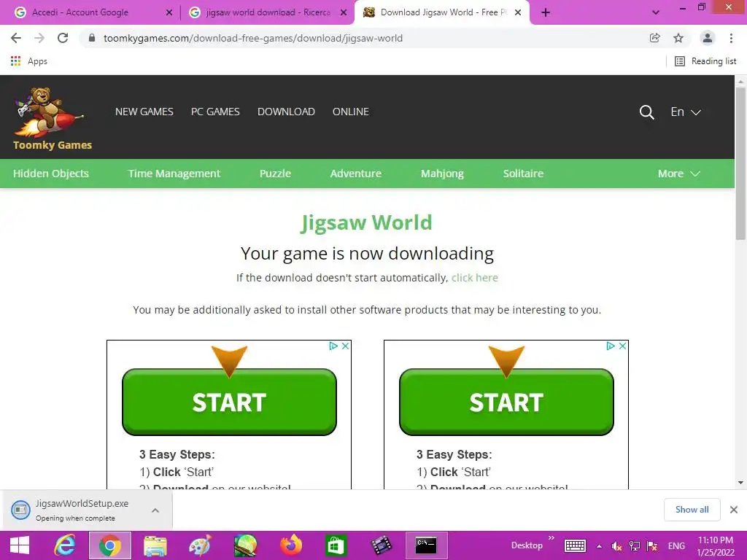Open the Reading list

[705, 61]
